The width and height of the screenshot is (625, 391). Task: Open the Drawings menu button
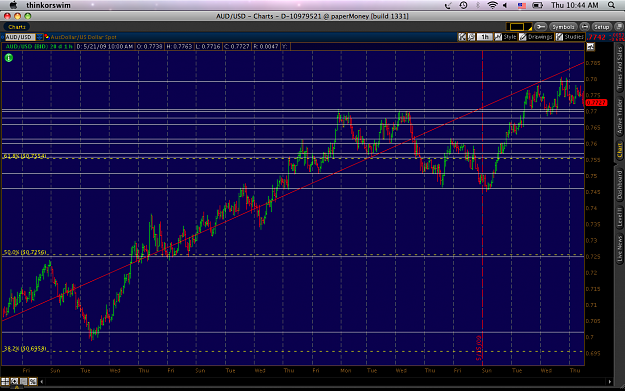point(536,37)
